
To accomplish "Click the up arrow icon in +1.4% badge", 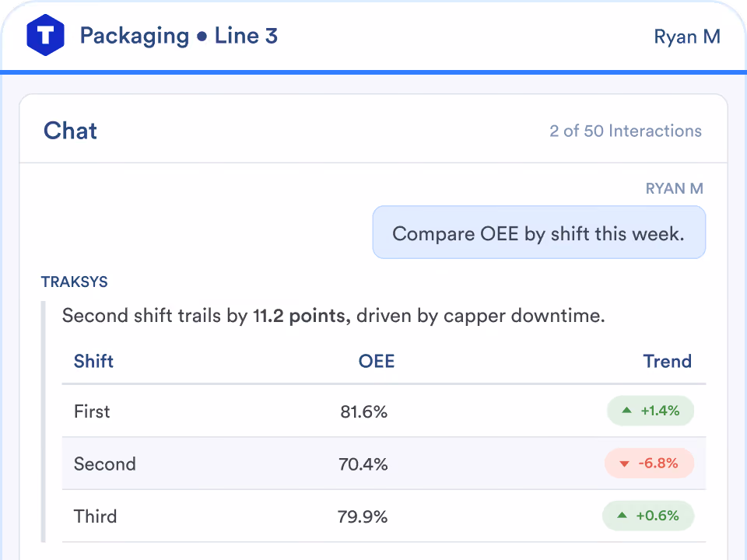I will tap(627, 410).
